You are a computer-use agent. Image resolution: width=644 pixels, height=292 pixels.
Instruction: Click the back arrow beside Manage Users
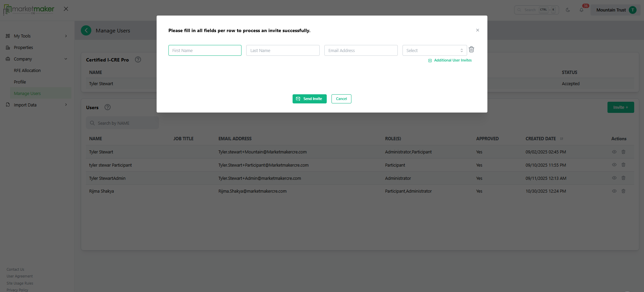(x=86, y=30)
